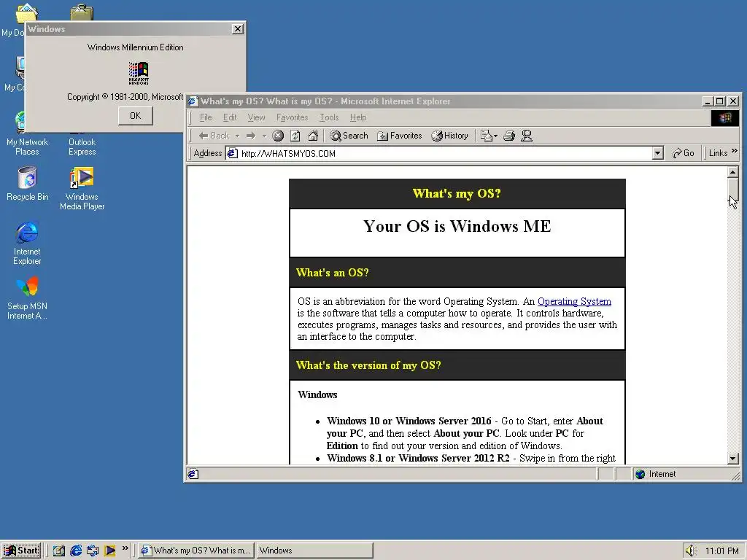
Task: Click the 'Windows 8.1 or Windows Server 2012 R2' text
Action: (418, 458)
